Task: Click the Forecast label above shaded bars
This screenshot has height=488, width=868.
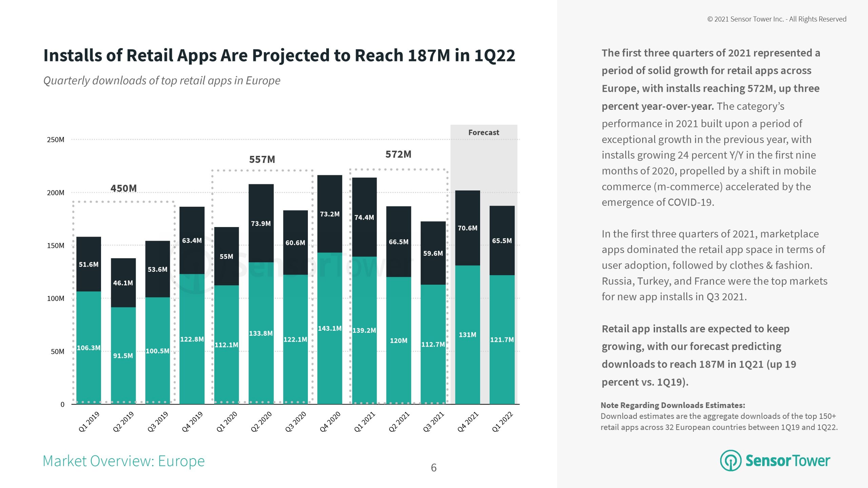Action: pyautogui.click(x=484, y=133)
